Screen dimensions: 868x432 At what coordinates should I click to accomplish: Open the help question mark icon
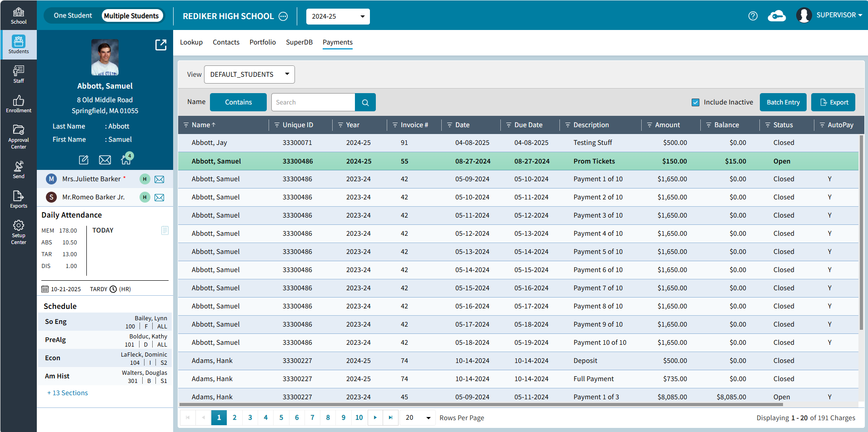pos(753,16)
